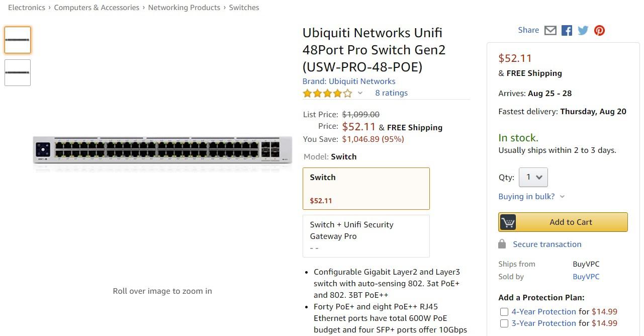Share the product on Facebook
The image size is (644, 336).
[566, 30]
